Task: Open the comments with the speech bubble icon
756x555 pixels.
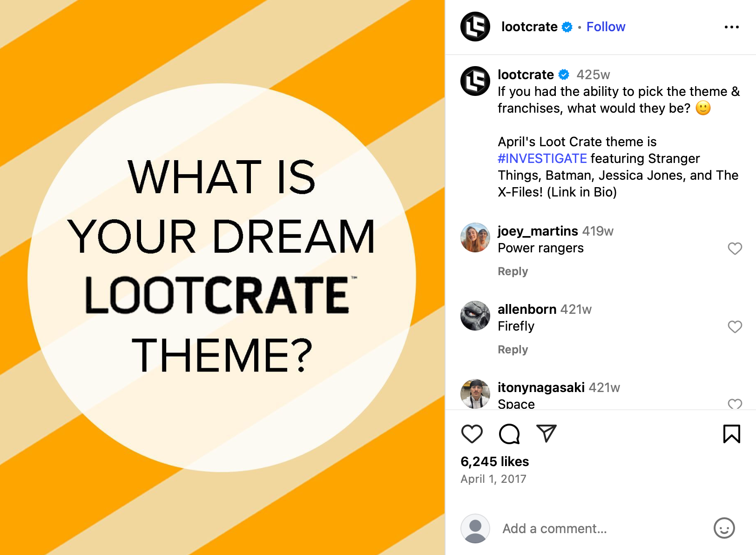Action: 509,433
